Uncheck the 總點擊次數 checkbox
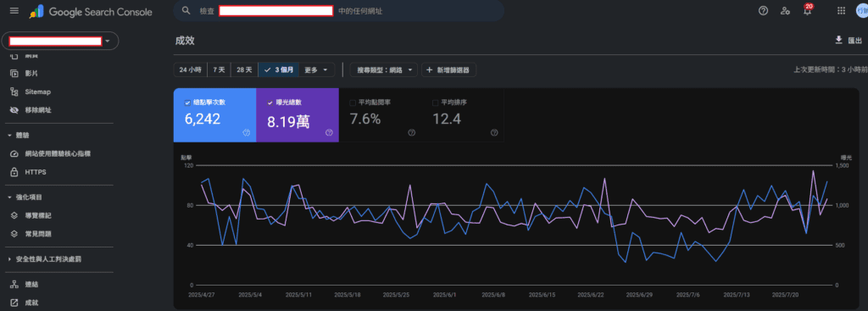868x311 pixels. click(x=187, y=103)
